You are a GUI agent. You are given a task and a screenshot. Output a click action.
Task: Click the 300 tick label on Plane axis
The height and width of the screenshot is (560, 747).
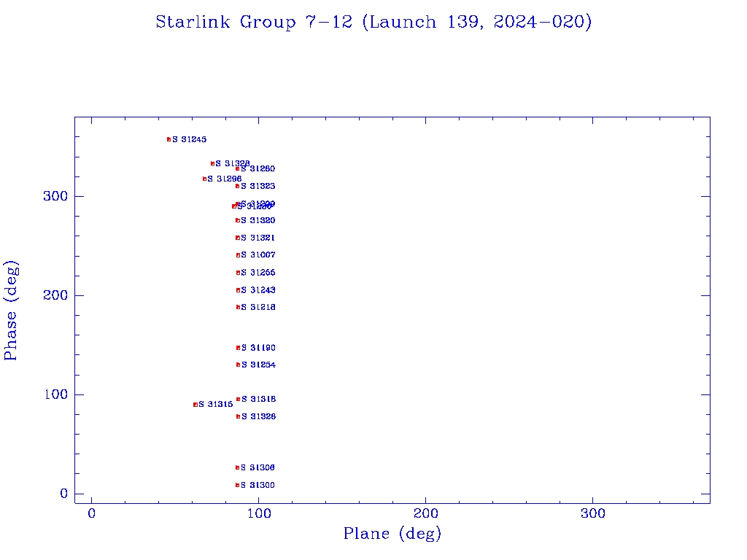click(x=592, y=513)
